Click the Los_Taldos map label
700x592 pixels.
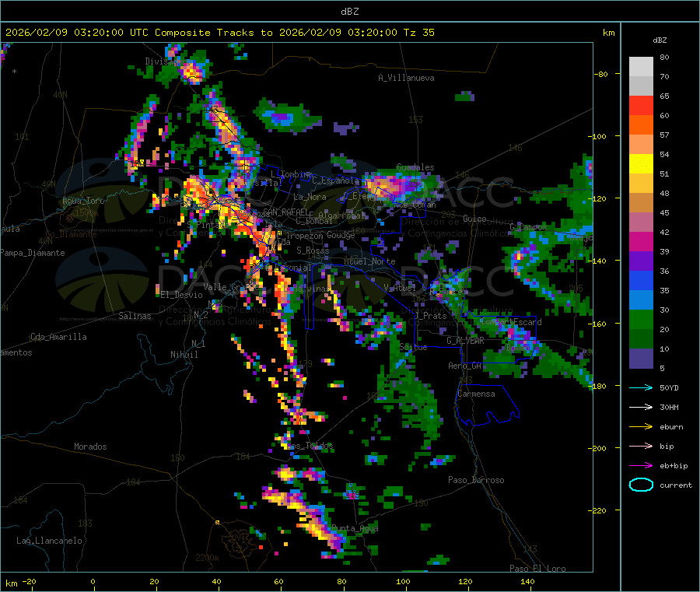coord(310,446)
